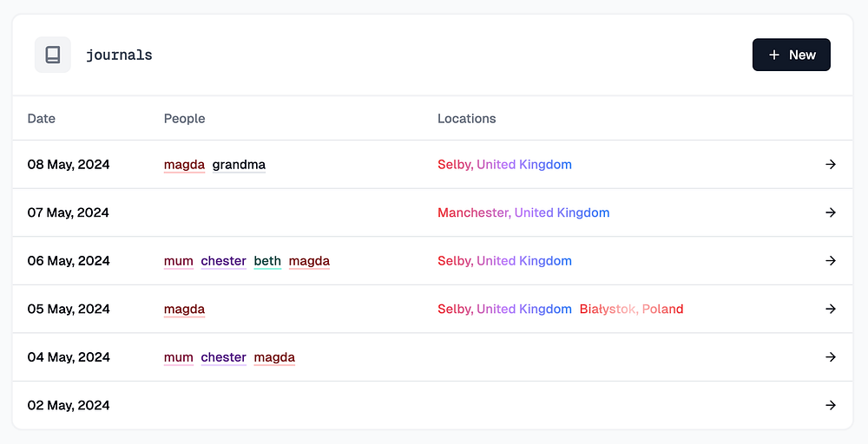The image size is (868, 444).
Task: Click Selby, United Kingdom in 05 May row
Action: pyautogui.click(x=504, y=309)
